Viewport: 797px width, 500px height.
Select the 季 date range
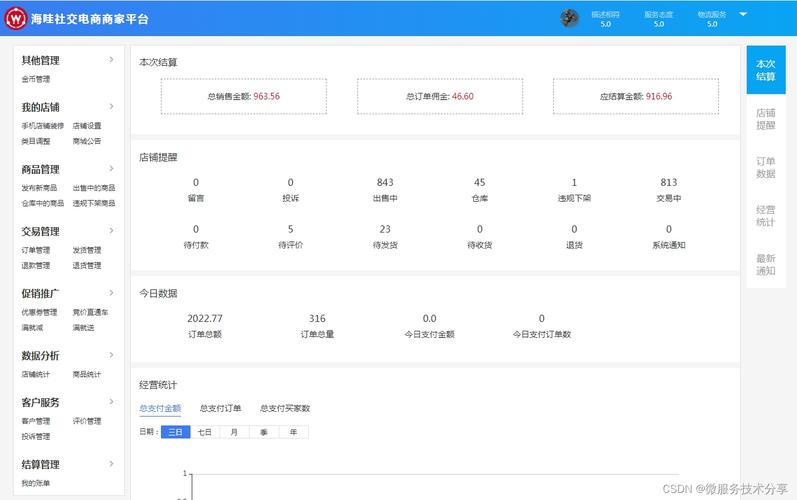tap(264, 432)
